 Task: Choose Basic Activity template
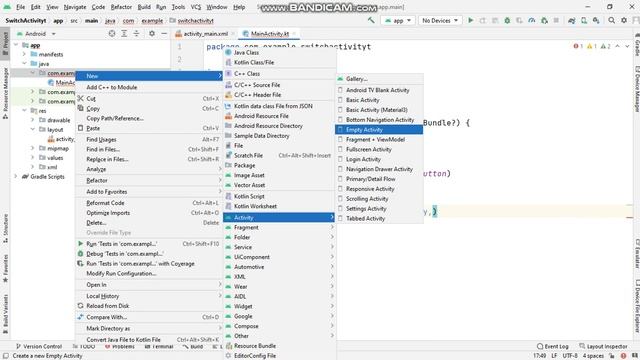(x=379, y=100)
